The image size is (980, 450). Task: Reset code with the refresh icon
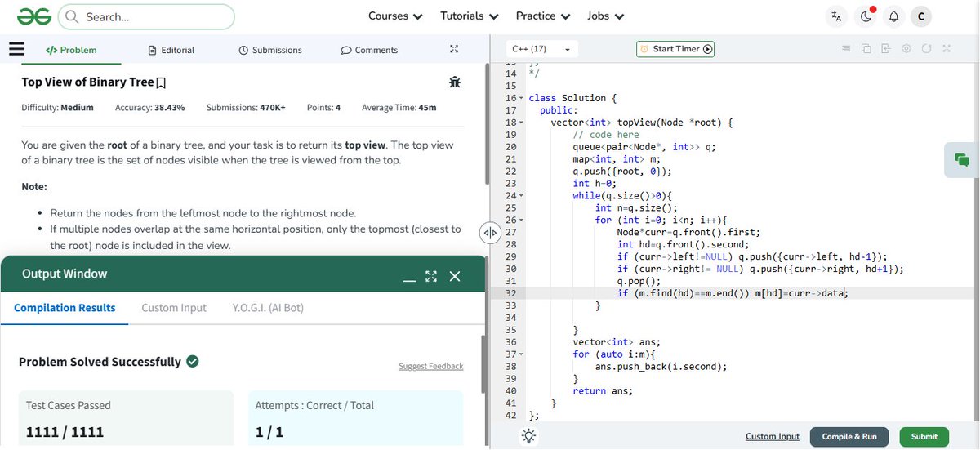coord(926,49)
